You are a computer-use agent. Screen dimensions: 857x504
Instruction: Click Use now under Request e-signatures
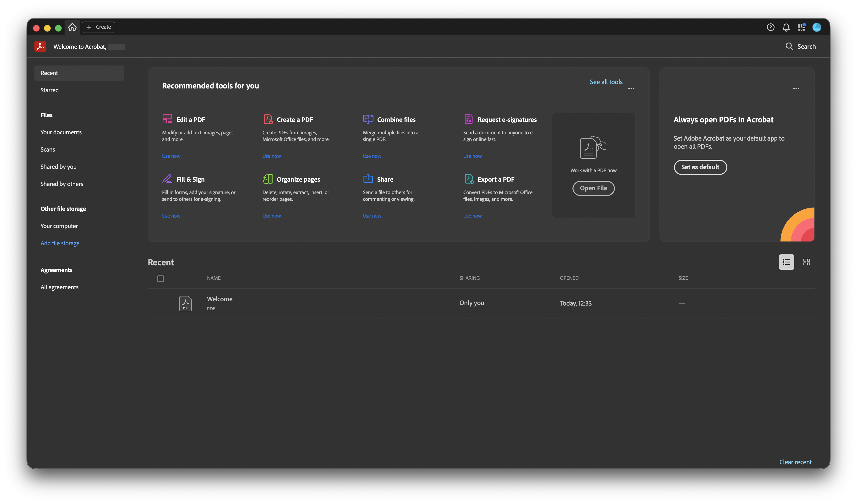472,156
